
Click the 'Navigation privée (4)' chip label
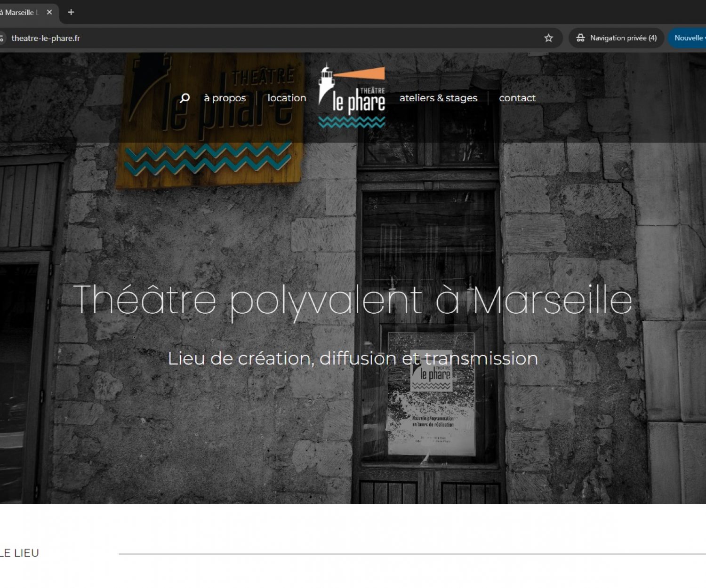pos(623,38)
